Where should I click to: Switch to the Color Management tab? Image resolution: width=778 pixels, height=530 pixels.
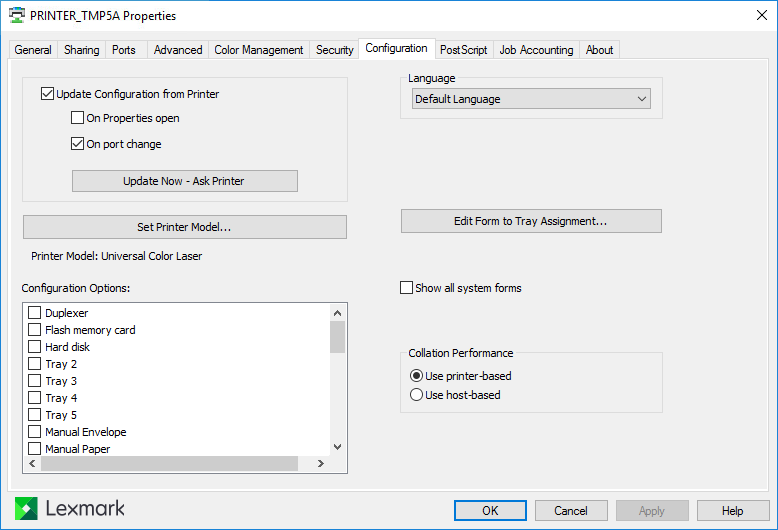point(259,50)
